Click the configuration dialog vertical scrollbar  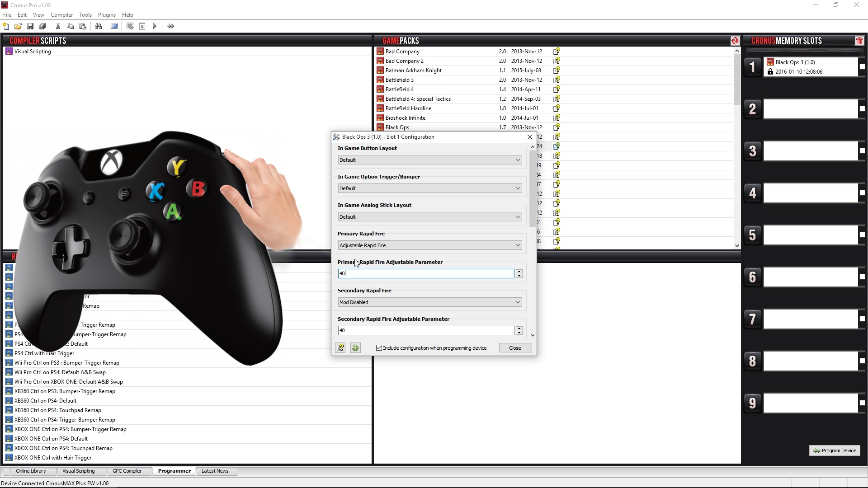coord(533,188)
